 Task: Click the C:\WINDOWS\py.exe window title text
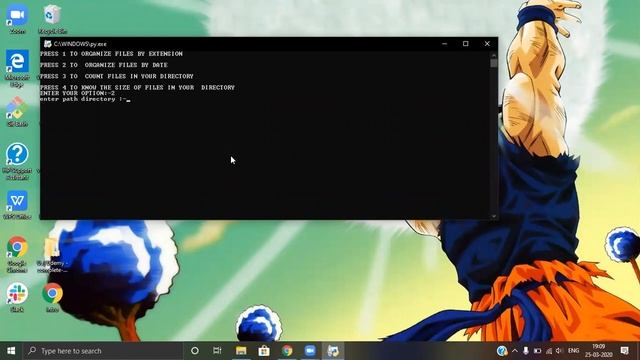[80, 44]
